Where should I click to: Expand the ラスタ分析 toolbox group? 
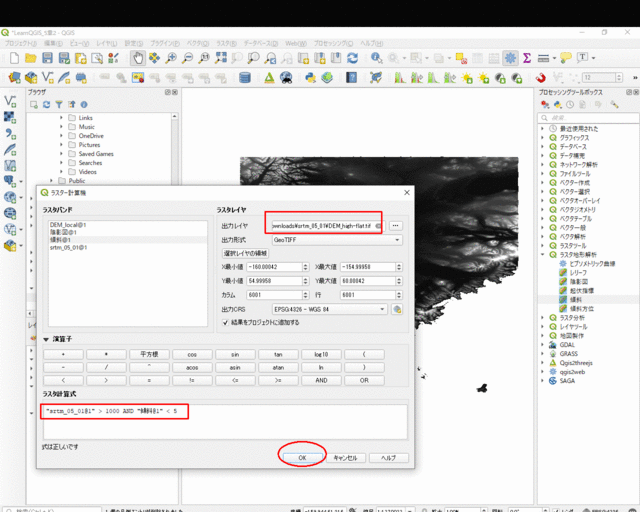pos(543,318)
